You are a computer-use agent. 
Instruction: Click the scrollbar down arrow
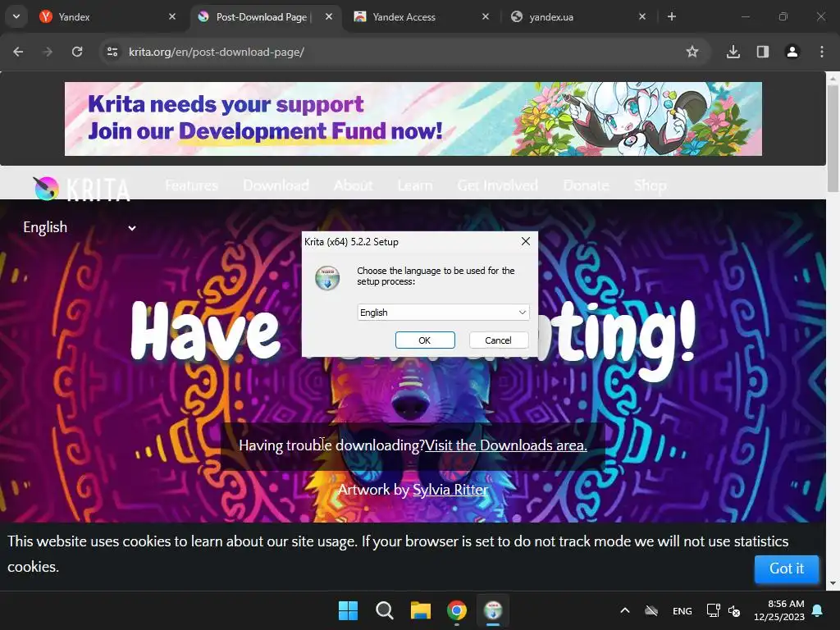[833, 583]
